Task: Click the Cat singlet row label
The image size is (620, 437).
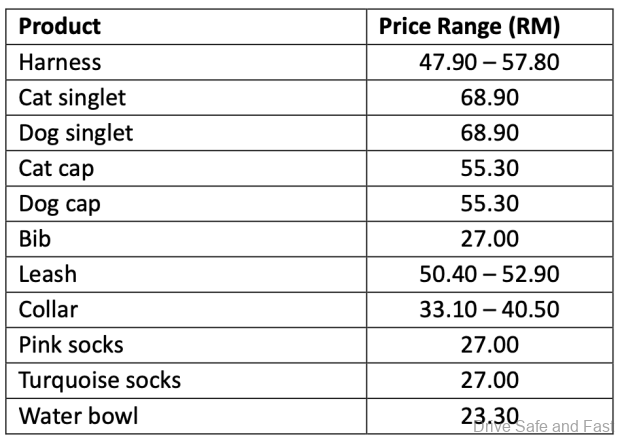Action: coord(73,98)
